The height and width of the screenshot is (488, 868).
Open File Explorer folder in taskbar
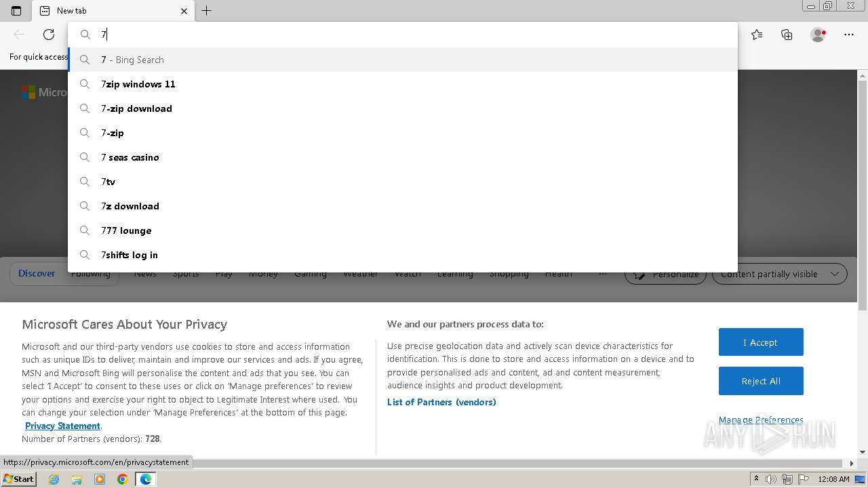click(77, 479)
